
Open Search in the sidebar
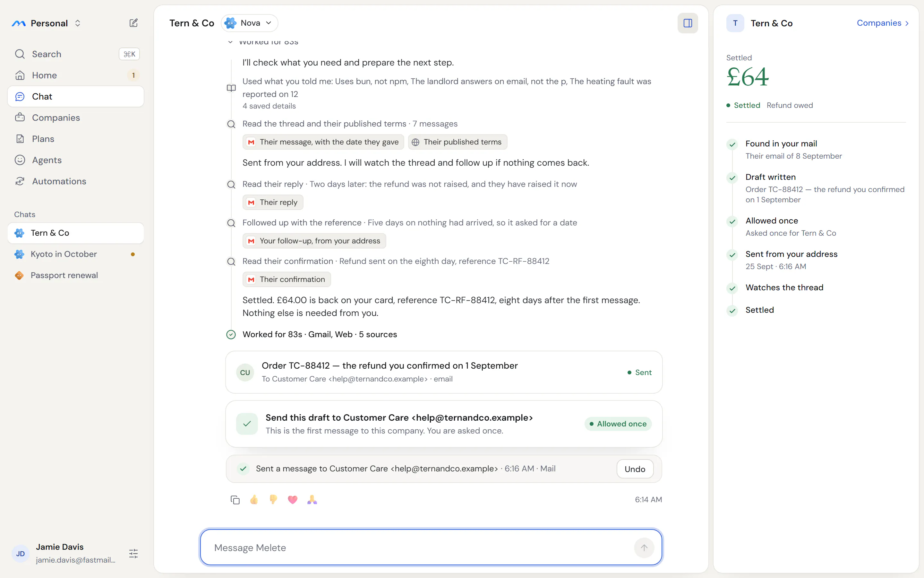(76, 54)
